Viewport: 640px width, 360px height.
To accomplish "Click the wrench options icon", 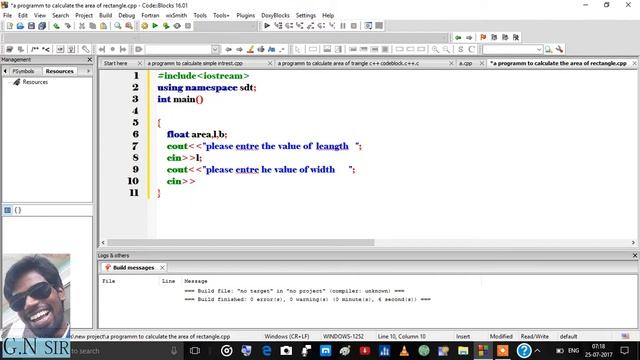I will [559, 49].
